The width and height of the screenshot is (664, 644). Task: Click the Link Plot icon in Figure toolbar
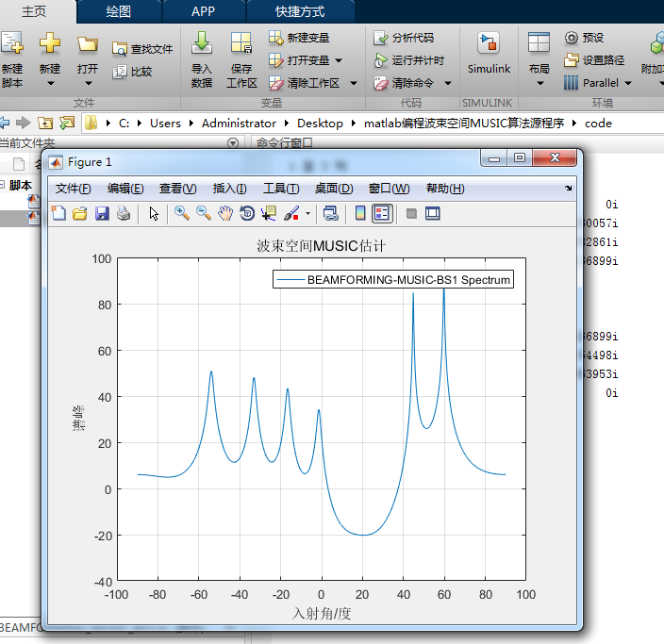coord(331,213)
